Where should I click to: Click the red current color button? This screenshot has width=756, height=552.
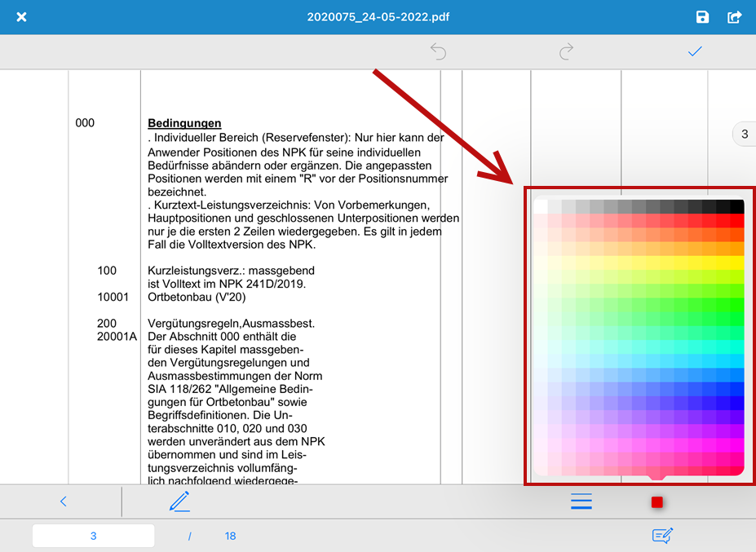click(x=657, y=502)
